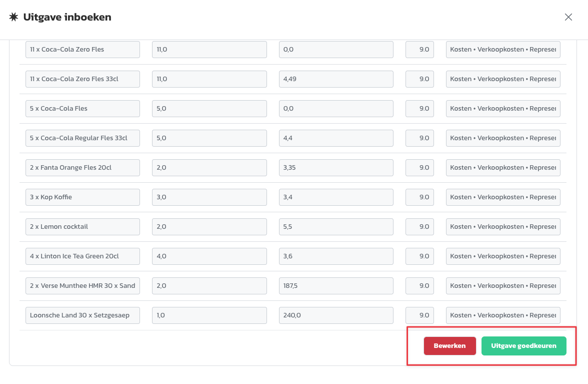Click VAT field of Linton Ice Tea row

point(419,256)
